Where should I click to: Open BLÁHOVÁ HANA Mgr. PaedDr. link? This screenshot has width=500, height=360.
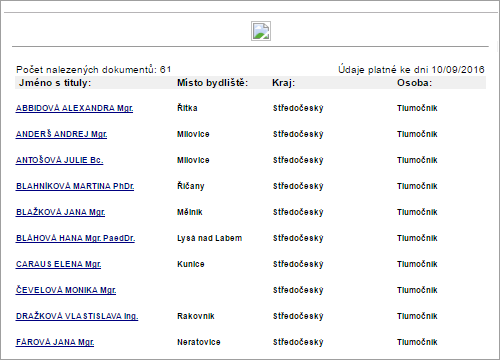[75, 238]
